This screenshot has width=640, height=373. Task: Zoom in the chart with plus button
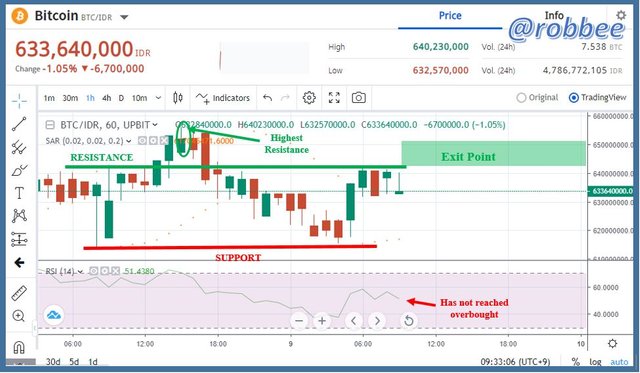coord(322,321)
